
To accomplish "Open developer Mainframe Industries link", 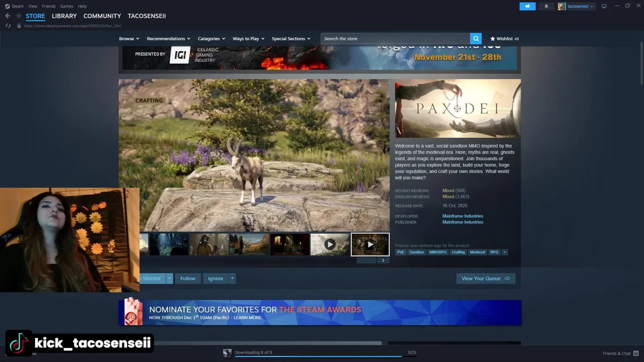I will 463,216.
